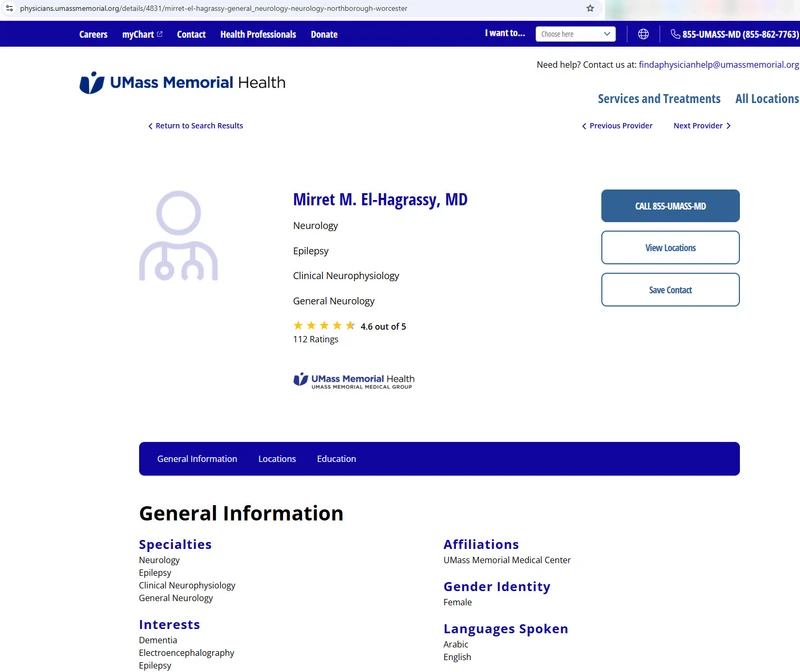Image resolution: width=800 pixels, height=672 pixels.
Task: Click the Affiliations heading
Action: tap(481, 544)
